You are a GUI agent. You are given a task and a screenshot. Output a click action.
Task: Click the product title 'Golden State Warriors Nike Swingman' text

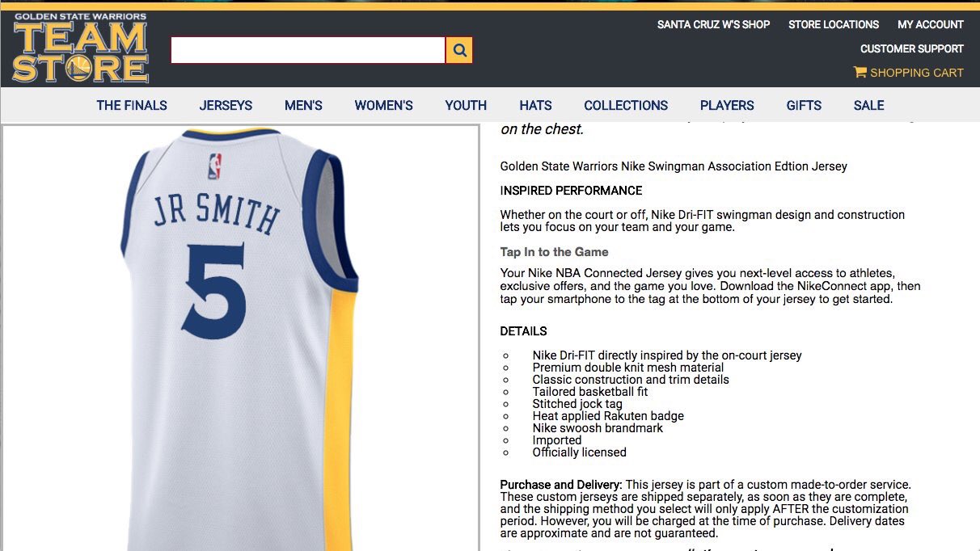point(601,166)
